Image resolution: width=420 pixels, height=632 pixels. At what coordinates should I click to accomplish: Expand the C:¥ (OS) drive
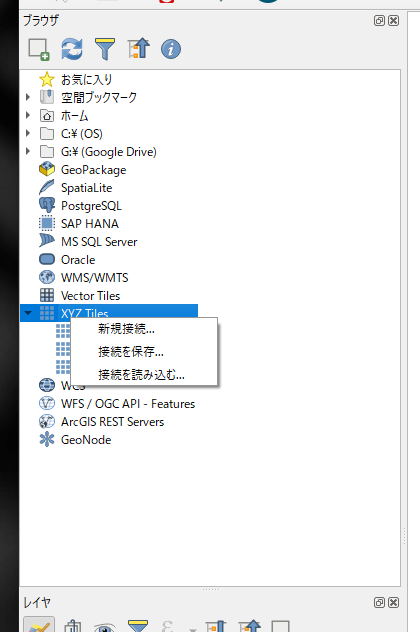point(28,133)
